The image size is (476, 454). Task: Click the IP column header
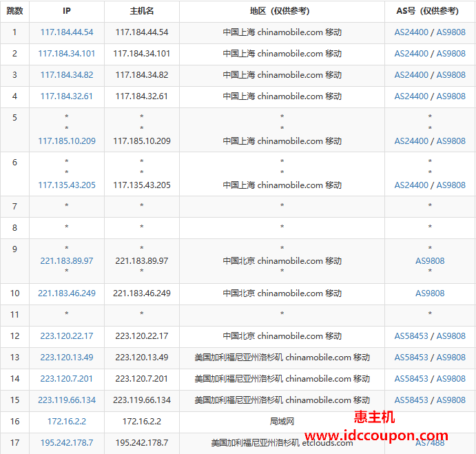(67, 11)
